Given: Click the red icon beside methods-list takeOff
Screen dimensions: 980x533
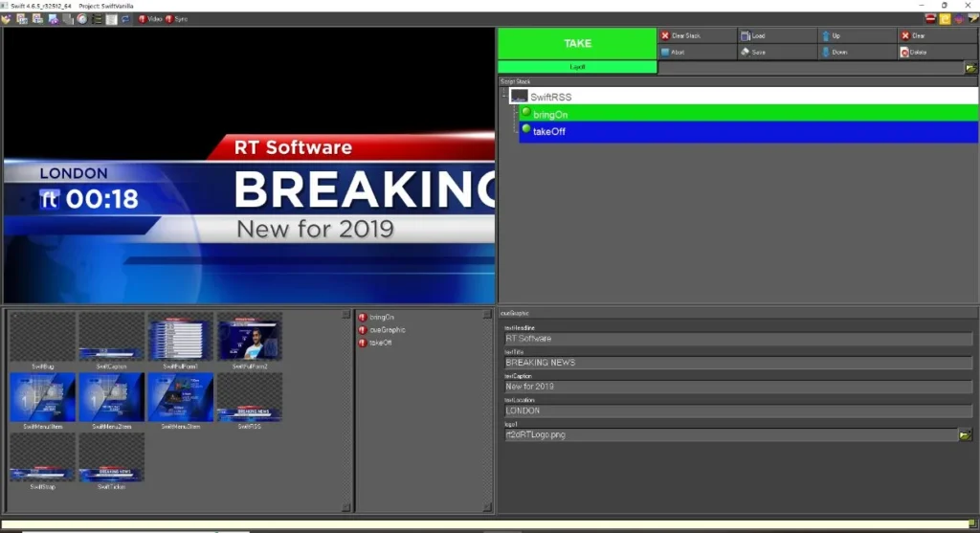Looking at the screenshot, I should [x=363, y=343].
